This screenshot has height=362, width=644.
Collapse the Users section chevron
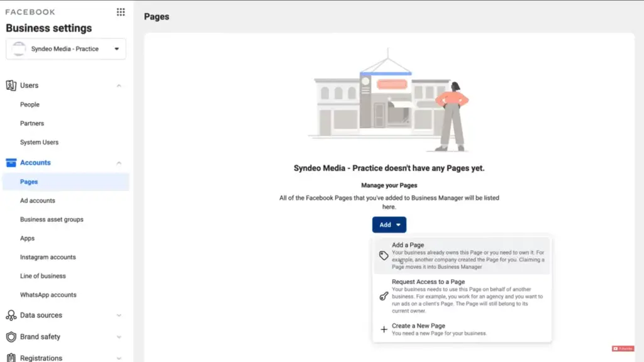tap(119, 85)
